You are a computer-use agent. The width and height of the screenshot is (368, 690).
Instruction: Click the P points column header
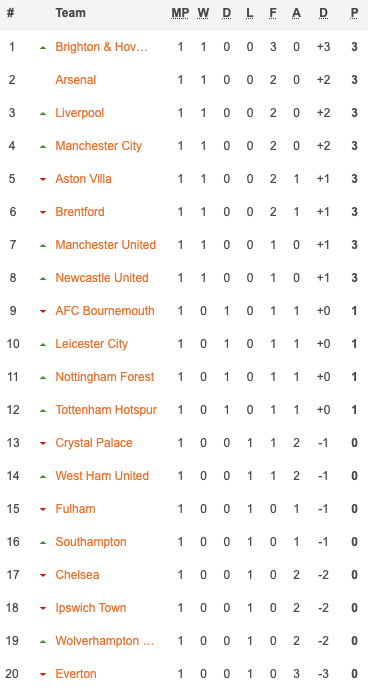click(354, 13)
